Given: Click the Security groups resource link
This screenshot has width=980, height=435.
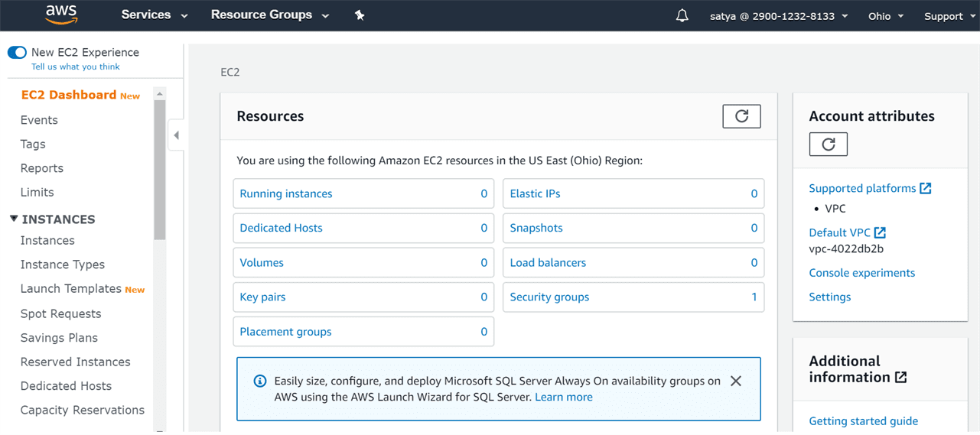Looking at the screenshot, I should (549, 297).
